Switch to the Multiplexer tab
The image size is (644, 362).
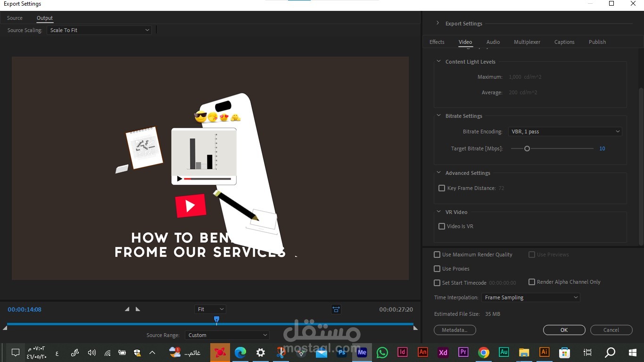coord(527,42)
